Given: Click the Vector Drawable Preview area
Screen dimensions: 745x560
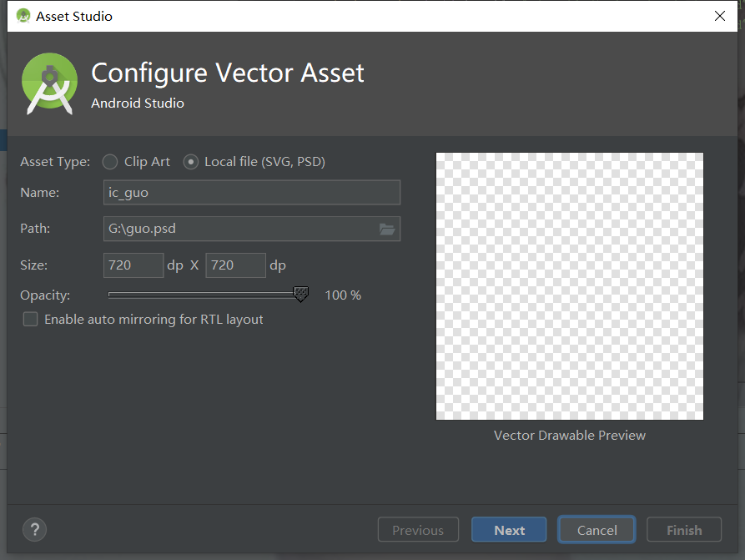Looking at the screenshot, I should point(569,285).
